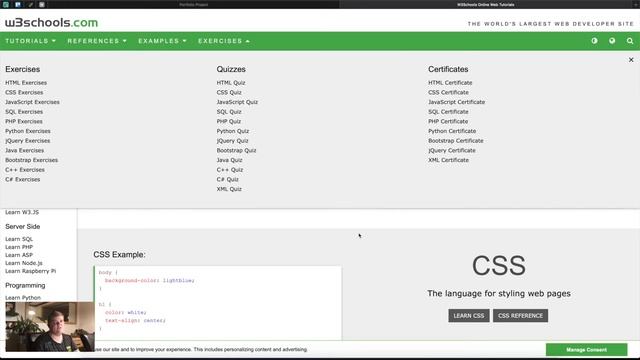This screenshot has width=640, height=360.
Task: Expand the Tutorials dropdown
Action: point(31,41)
